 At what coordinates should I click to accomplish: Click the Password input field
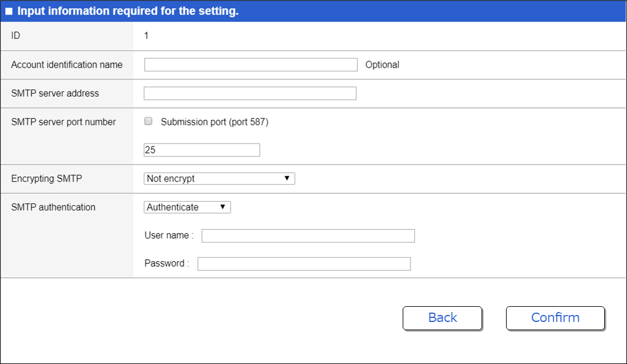tap(304, 263)
